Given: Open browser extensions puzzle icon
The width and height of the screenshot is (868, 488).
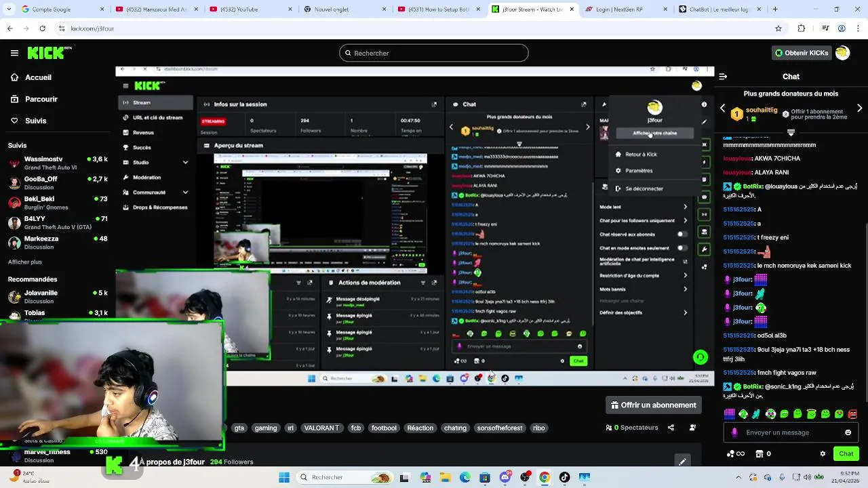Looking at the screenshot, I should (x=802, y=28).
